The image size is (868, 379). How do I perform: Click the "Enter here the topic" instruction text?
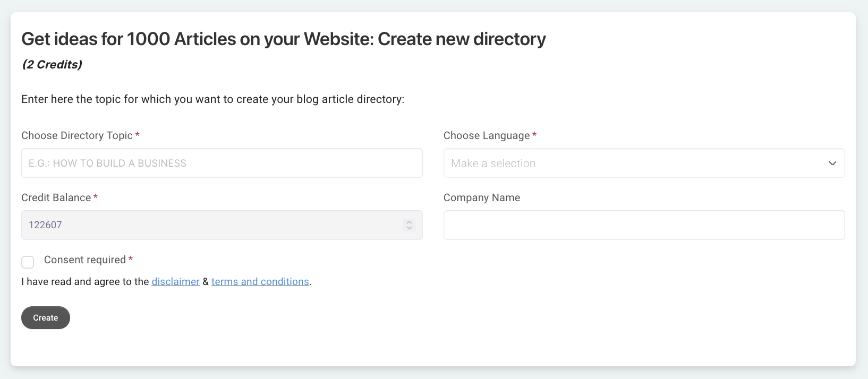point(212,99)
